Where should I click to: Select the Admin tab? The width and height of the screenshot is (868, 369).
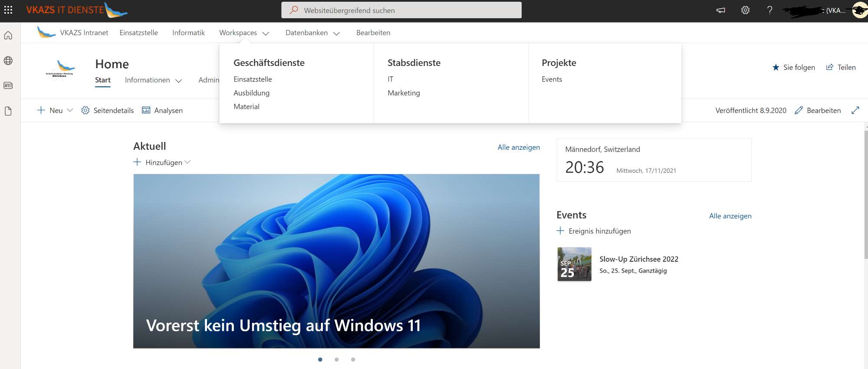(x=209, y=80)
